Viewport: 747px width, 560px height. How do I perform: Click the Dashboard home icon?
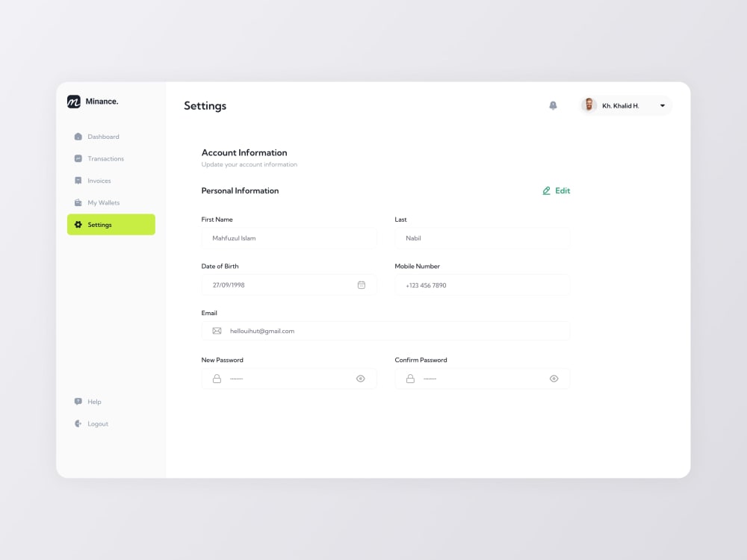(78, 137)
